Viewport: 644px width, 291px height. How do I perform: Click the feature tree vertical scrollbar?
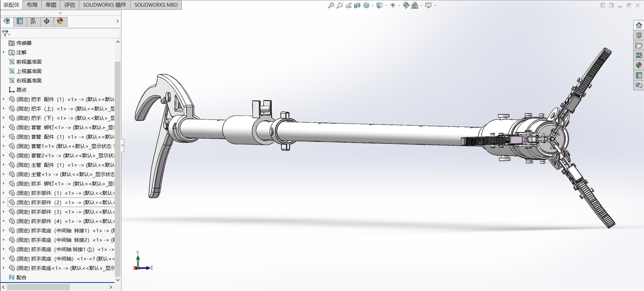[x=117, y=169]
